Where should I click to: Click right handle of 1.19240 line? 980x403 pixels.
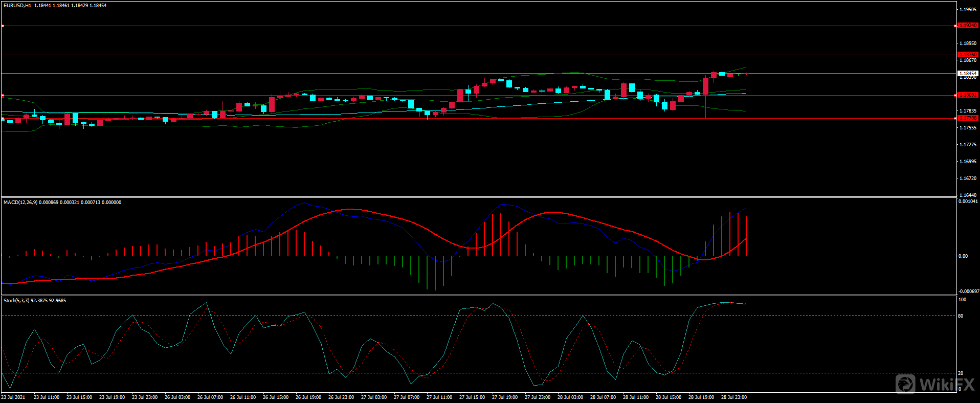click(955, 26)
